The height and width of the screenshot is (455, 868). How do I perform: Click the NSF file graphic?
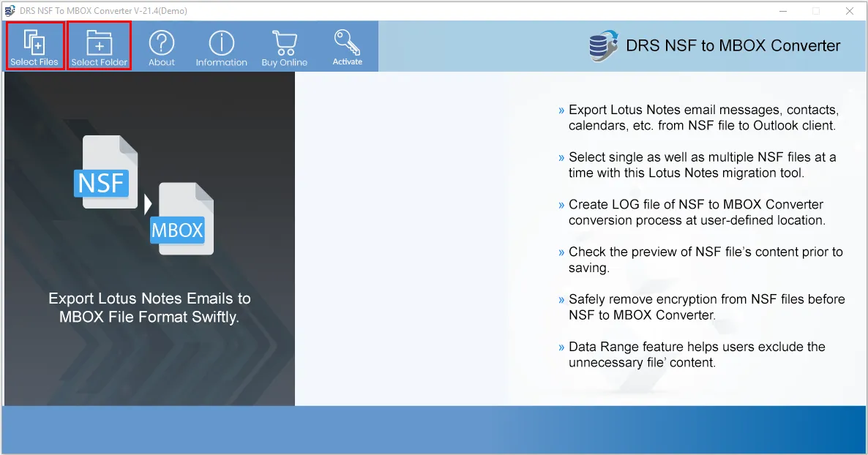tap(106, 172)
